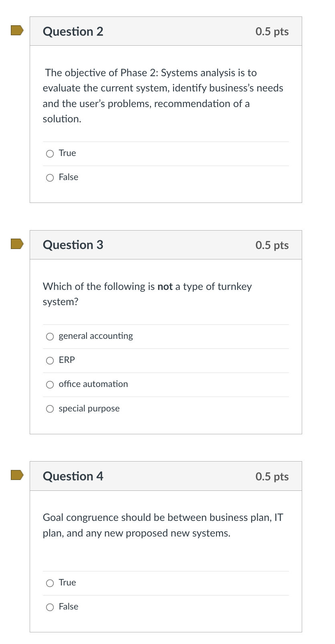Select True for Question 4
335x644 pixels.
50,583
